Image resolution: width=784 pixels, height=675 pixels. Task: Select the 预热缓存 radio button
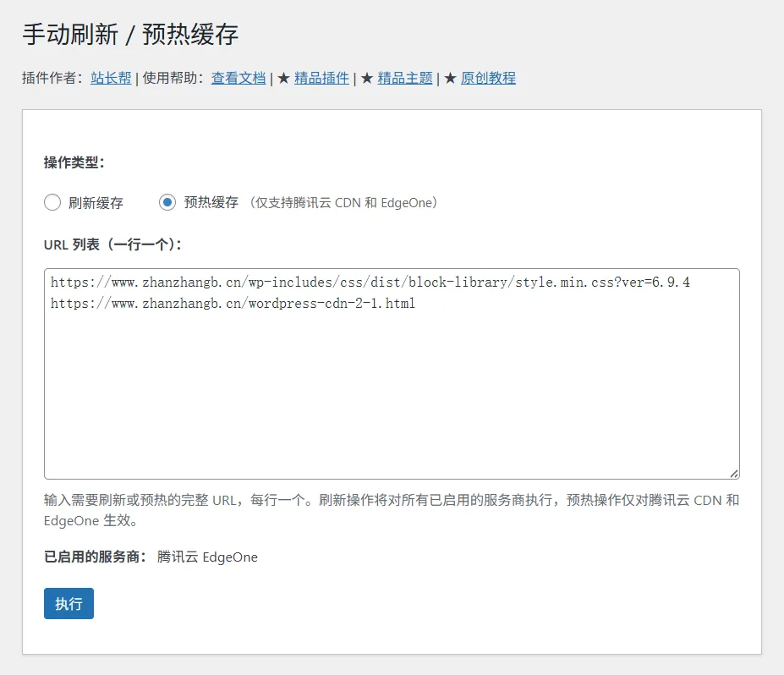[167, 202]
